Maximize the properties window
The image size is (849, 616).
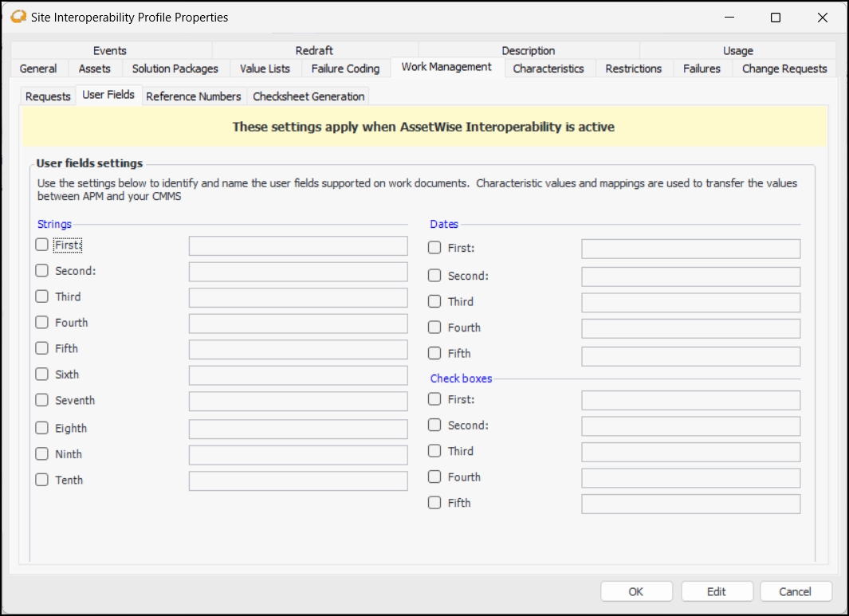tap(775, 18)
